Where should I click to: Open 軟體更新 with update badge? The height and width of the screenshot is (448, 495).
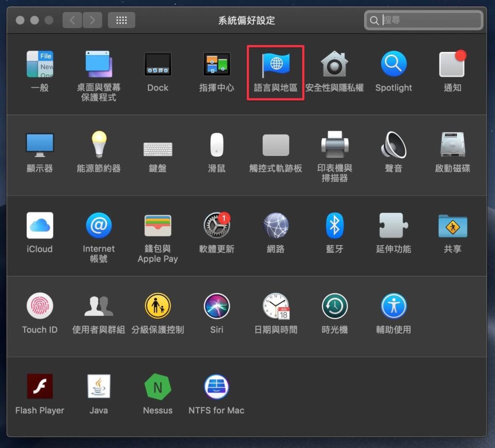217,225
